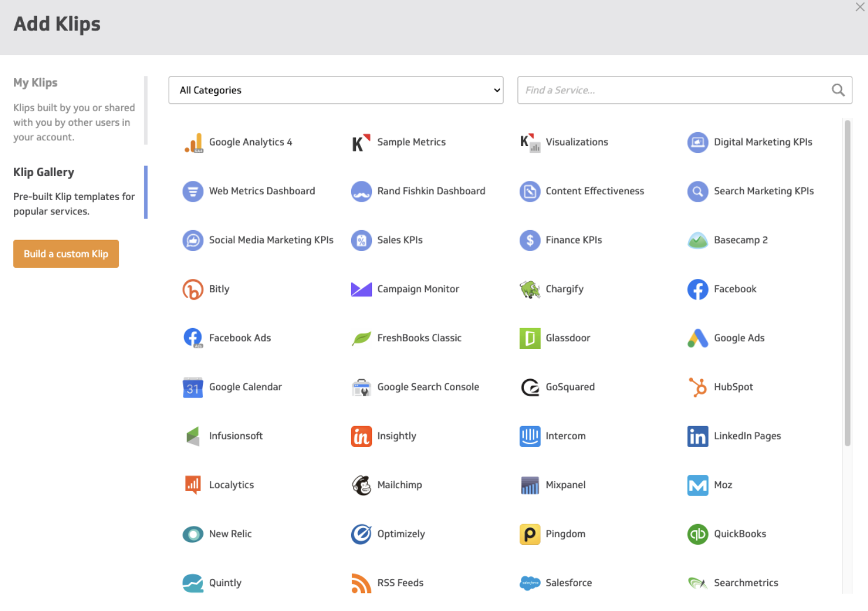Select the Bitly logo icon
The width and height of the screenshot is (868, 611).
[193, 289]
